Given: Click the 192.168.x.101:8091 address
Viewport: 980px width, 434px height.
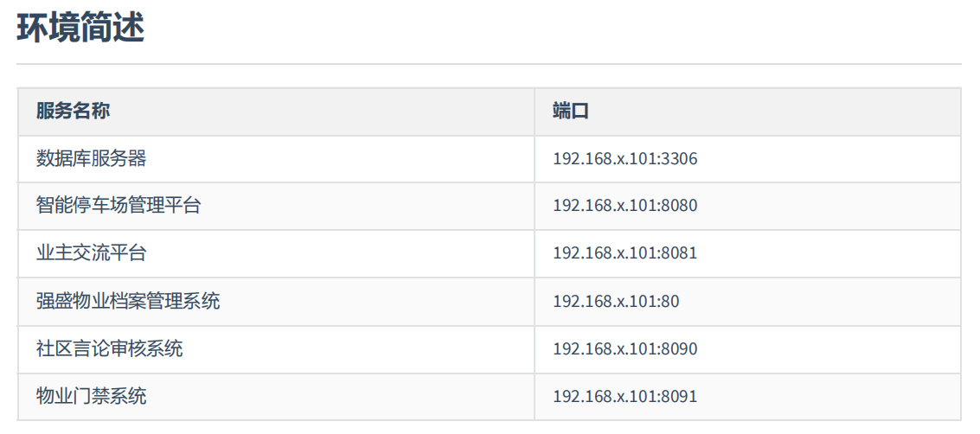Looking at the screenshot, I should pos(625,397).
